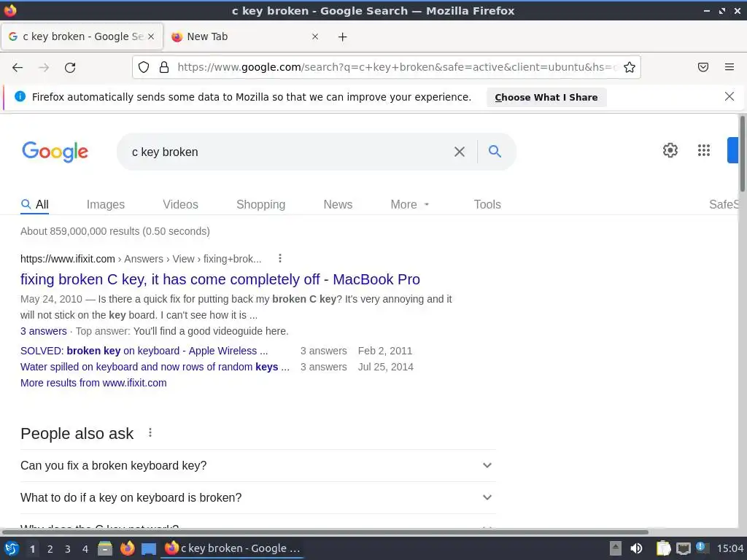Open Google quick settings gear

(x=670, y=150)
